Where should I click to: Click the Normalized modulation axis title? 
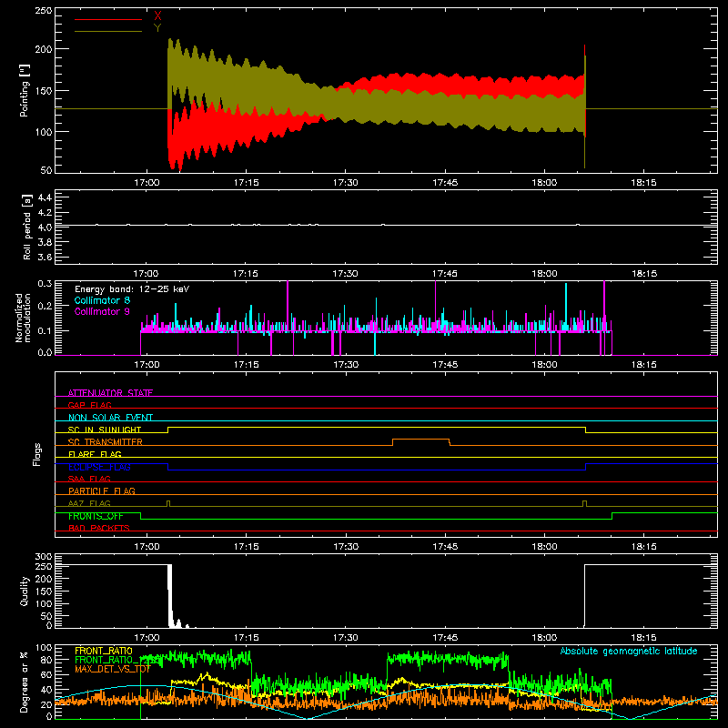click(x=23, y=318)
